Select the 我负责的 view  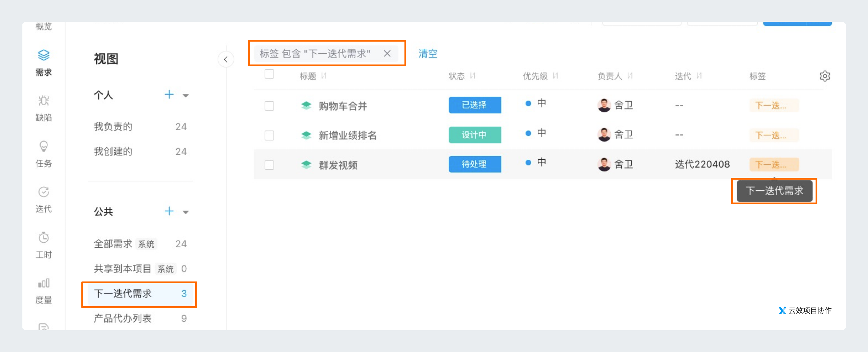pos(140,127)
